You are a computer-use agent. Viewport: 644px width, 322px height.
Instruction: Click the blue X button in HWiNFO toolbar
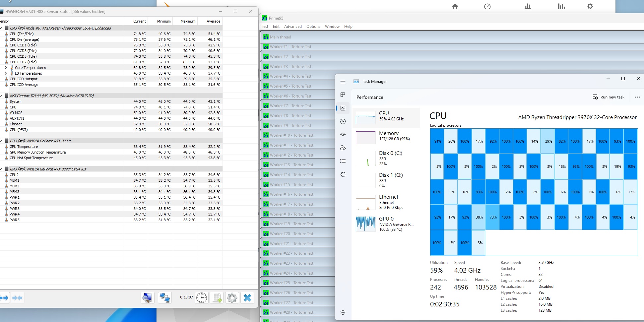[x=247, y=298]
